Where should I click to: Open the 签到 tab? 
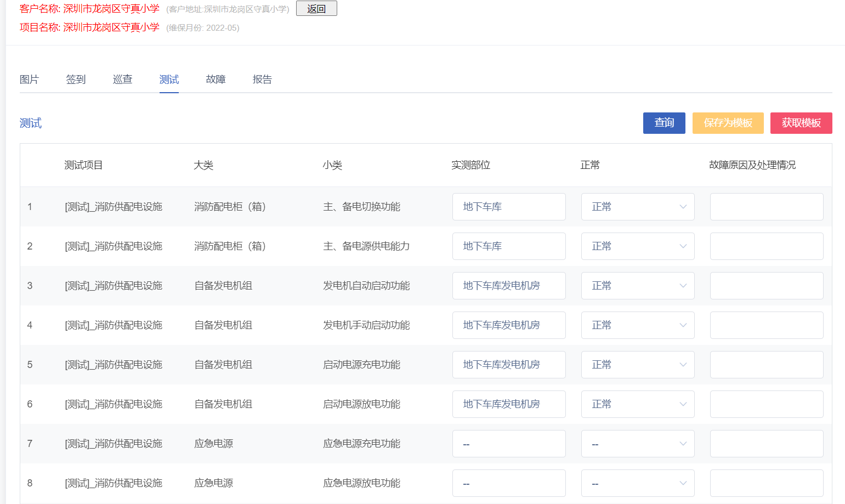point(76,80)
